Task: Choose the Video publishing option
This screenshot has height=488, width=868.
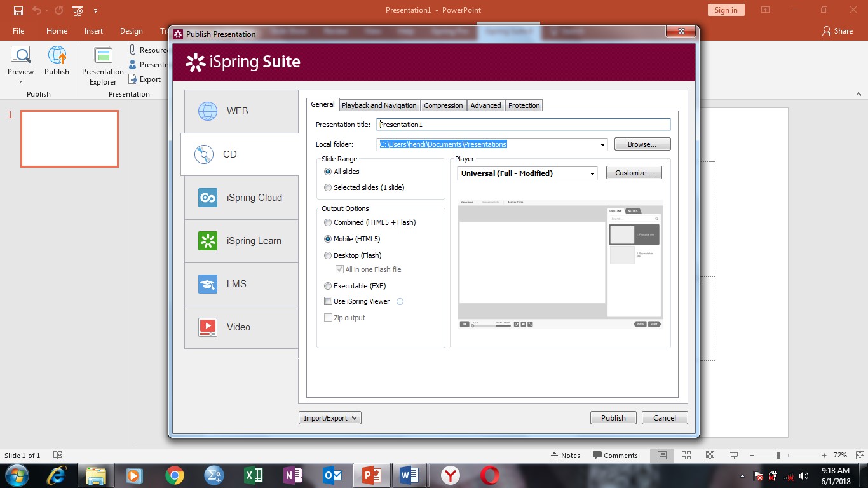Action: point(241,327)
